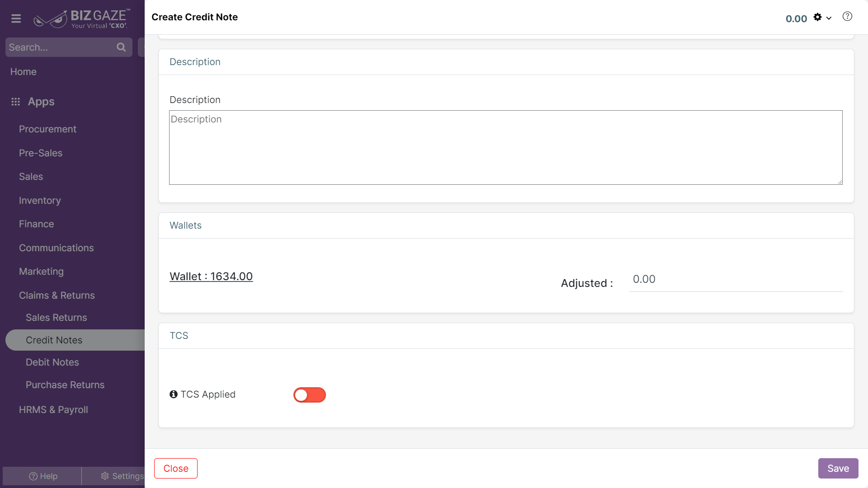This screenshot has width=868, height=488.
Task: Click the TCS Applied info icon
Action: (x=174, y=394)
